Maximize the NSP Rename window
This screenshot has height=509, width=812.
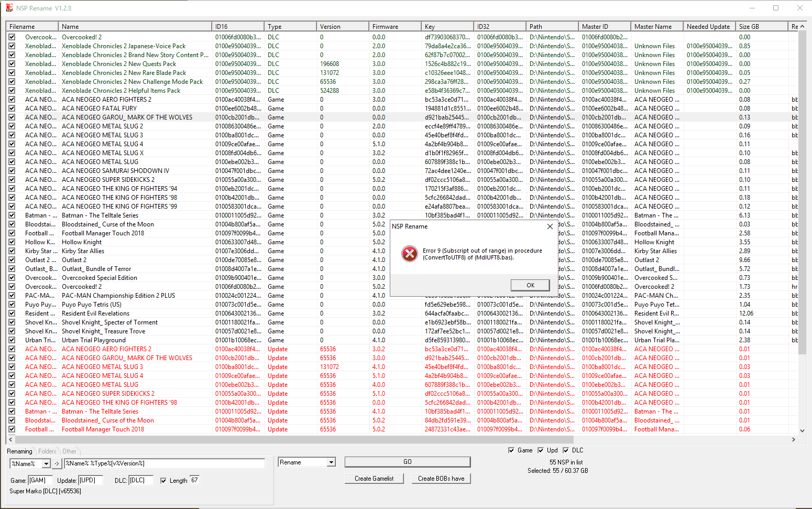pyautogui.click(x=776, y=8)
